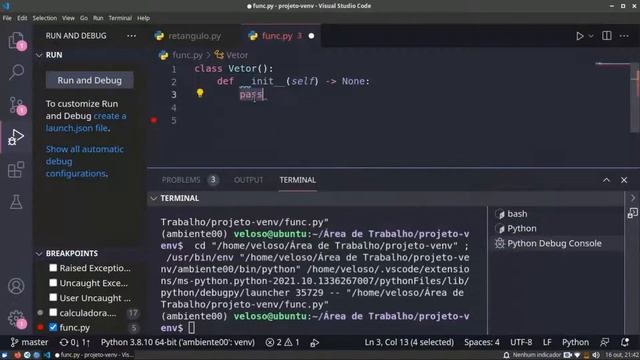The image size is (640, 360).
Task: Click the feedback icon in status bar
Action: [604, 342]
